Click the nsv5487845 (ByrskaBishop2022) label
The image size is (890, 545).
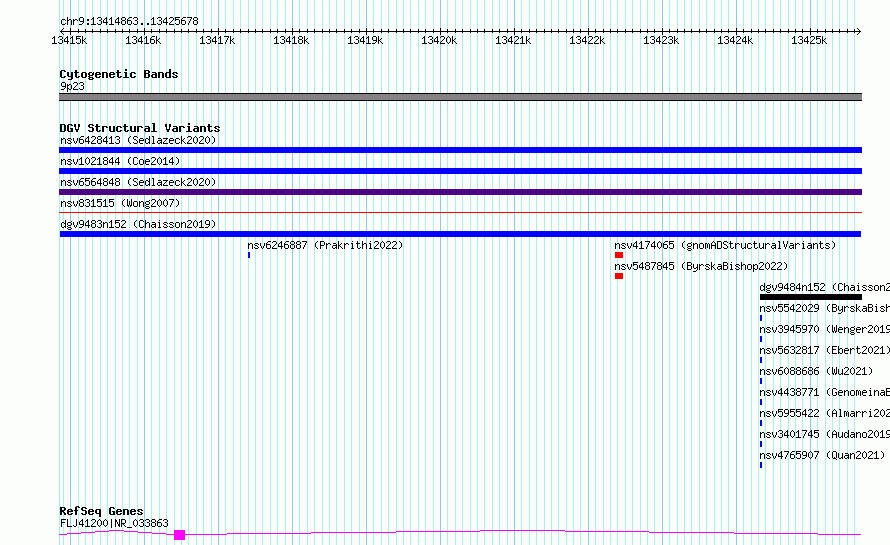point(701,266)
